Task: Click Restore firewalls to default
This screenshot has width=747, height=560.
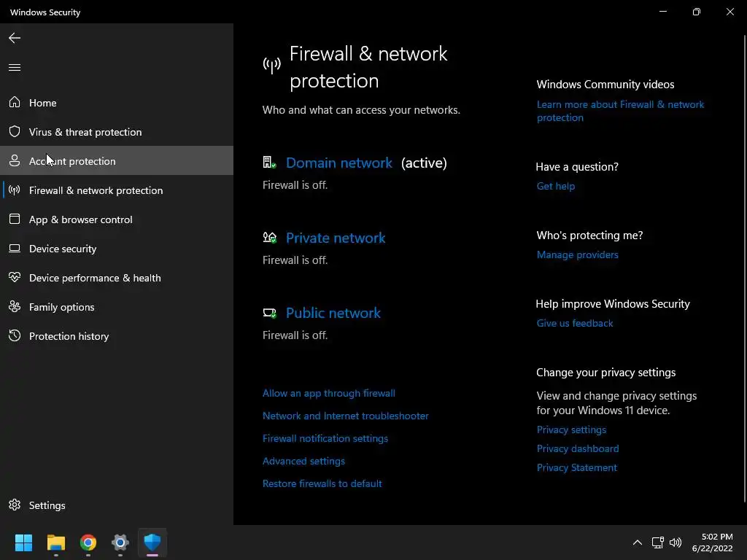Action: pyautogui.click(x=322, y=483)
